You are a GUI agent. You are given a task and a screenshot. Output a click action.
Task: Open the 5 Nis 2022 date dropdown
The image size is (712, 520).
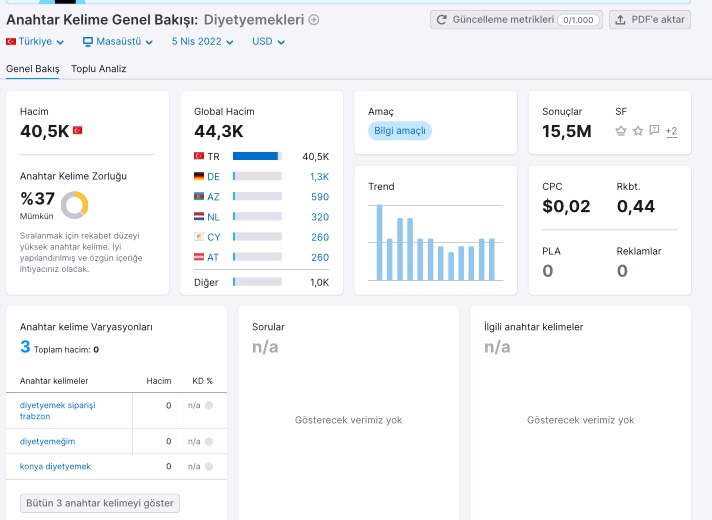[x=203, y=42]
